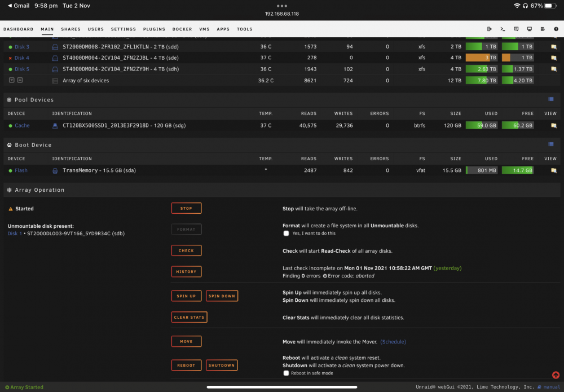Open the Mover Schedule link
The width and height of the screenshot is (564, 392).
coord(393,342)
